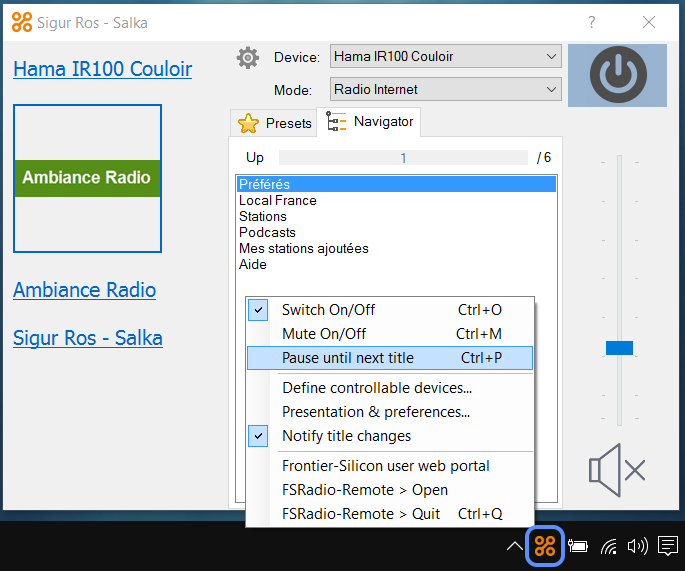The image size is (685, 571).
Task: Open settings via the gear icon
Action: (248, 57)
